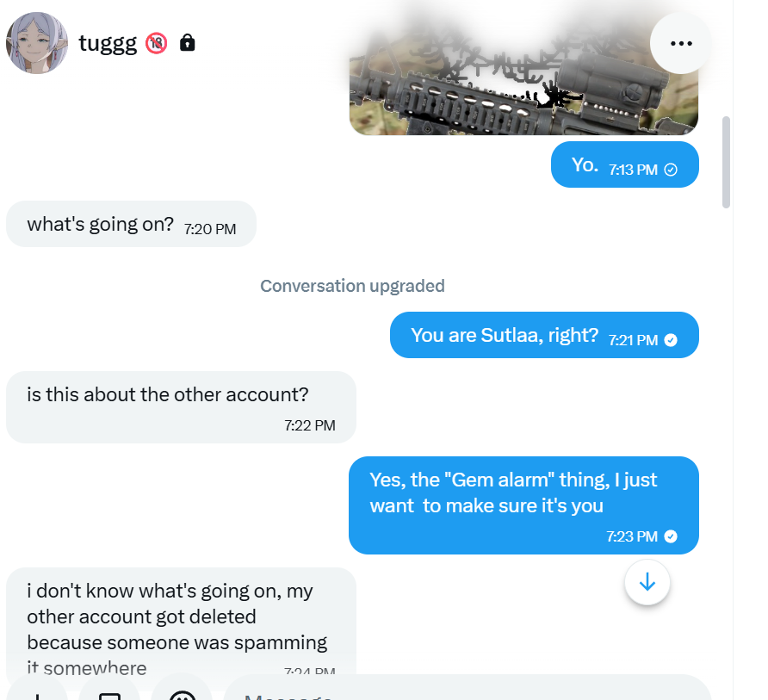The width and height of the screenshot is (768, 700).
Task: Open tuggg's profile avatar
Action: click(37, 43)
